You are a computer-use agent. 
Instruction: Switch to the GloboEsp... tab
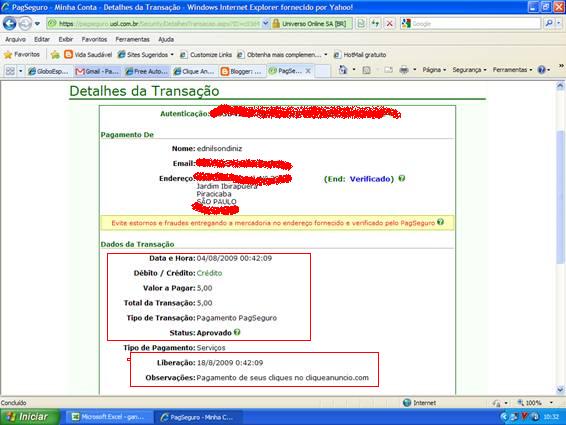pos(48,71)
